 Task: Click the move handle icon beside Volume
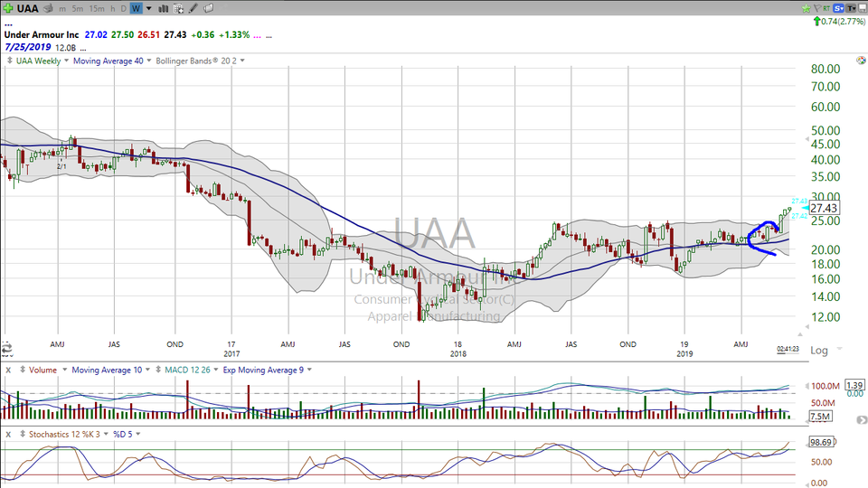(22, 370)
